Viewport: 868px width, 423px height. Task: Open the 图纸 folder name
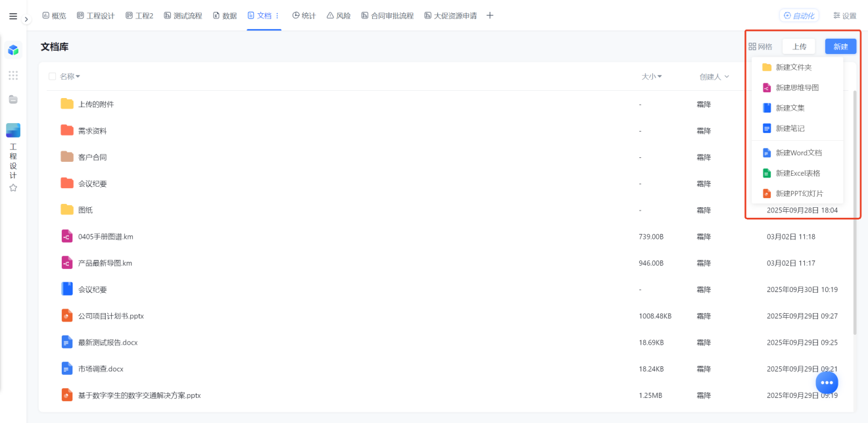pos(85,210)
